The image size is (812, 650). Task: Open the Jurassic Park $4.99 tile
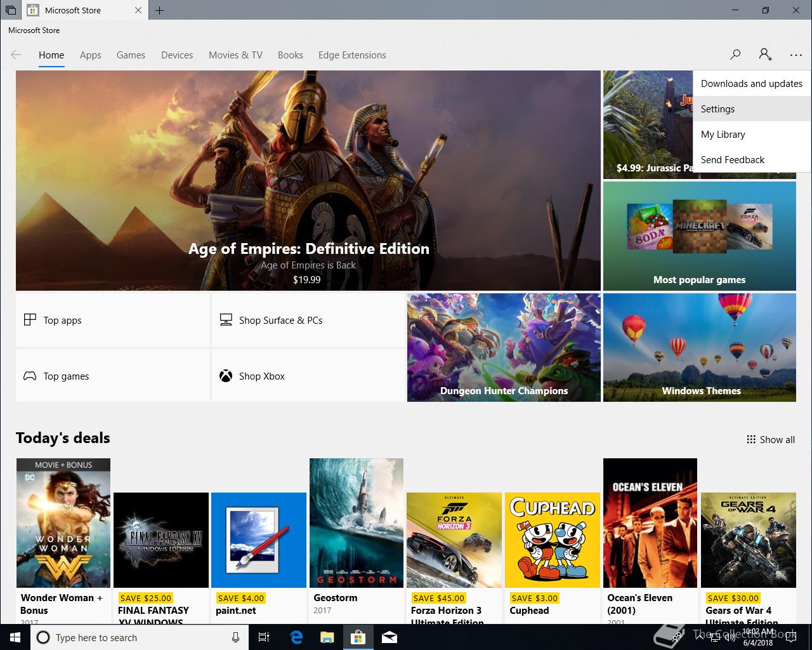[x=648, y=124]
